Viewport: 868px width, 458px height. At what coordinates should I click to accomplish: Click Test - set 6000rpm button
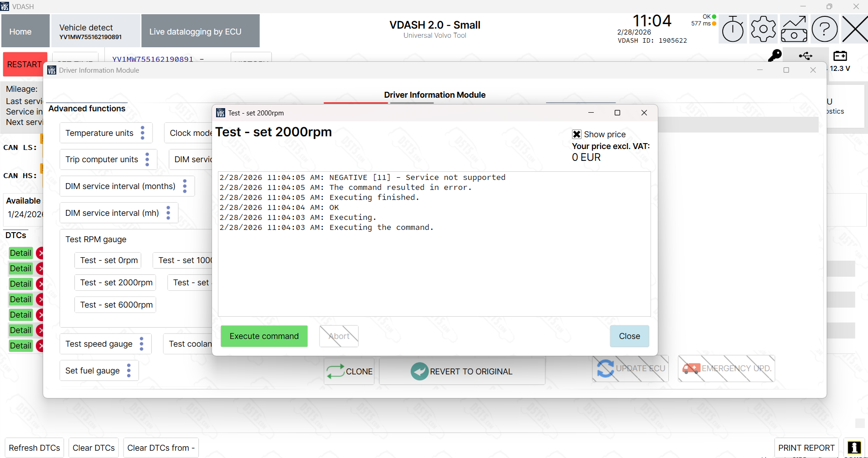pos(116,305)
